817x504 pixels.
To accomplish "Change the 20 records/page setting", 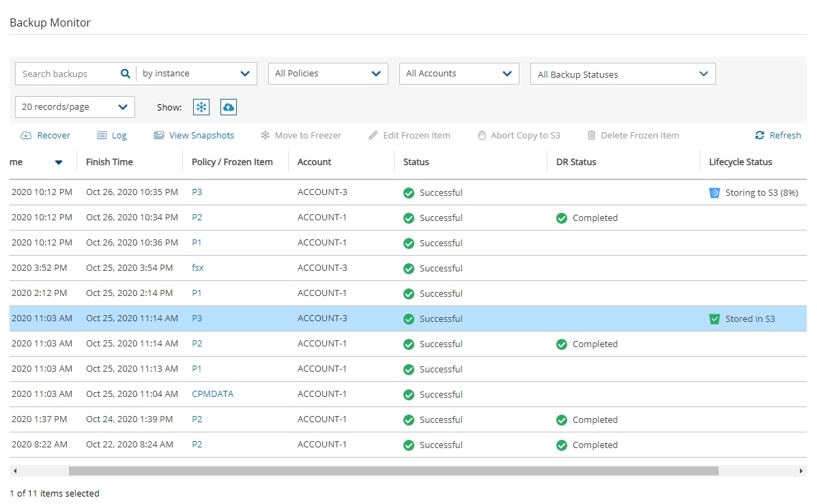I will (x=74, y=107).
